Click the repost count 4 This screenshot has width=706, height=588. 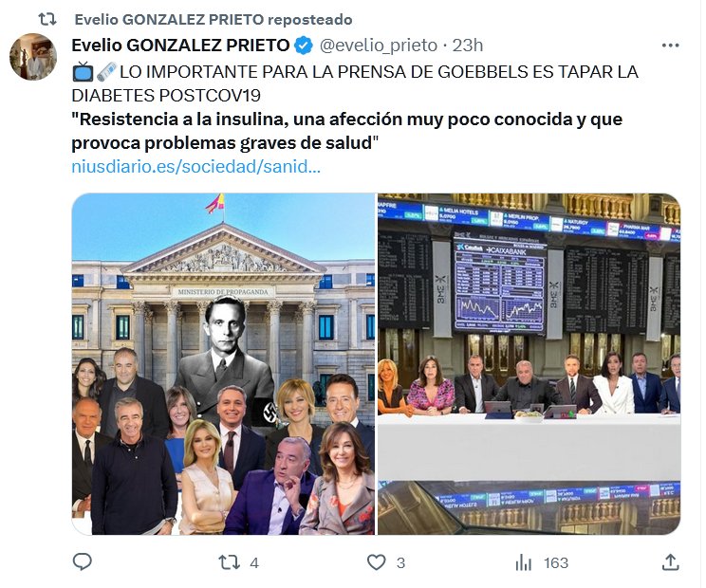pos(254,562)
